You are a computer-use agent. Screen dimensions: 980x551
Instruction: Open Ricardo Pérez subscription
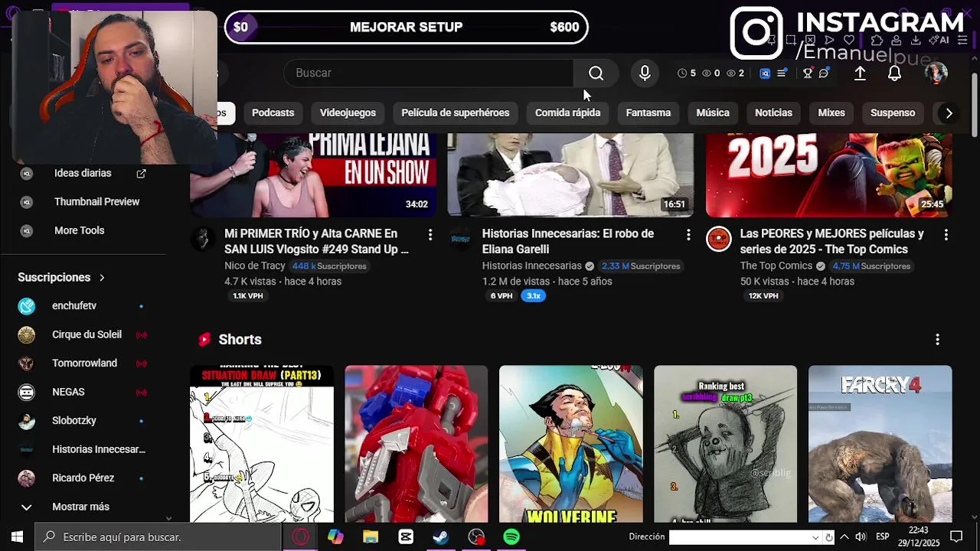pos(83,478)
